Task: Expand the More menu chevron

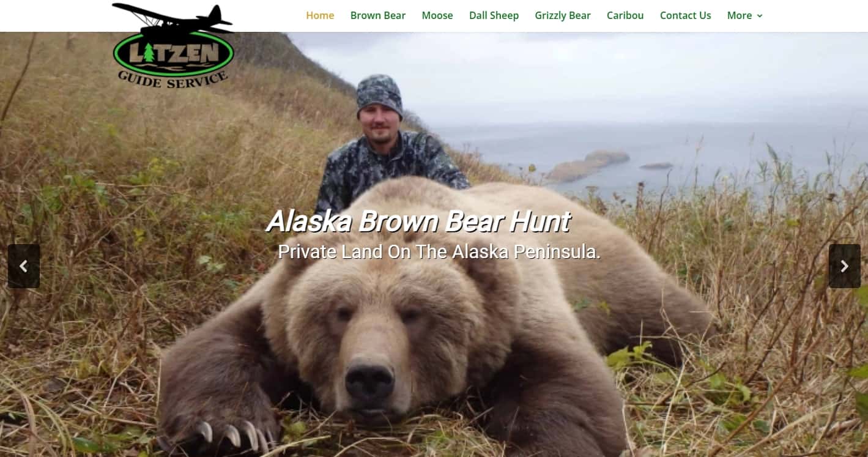Action: 760,16
